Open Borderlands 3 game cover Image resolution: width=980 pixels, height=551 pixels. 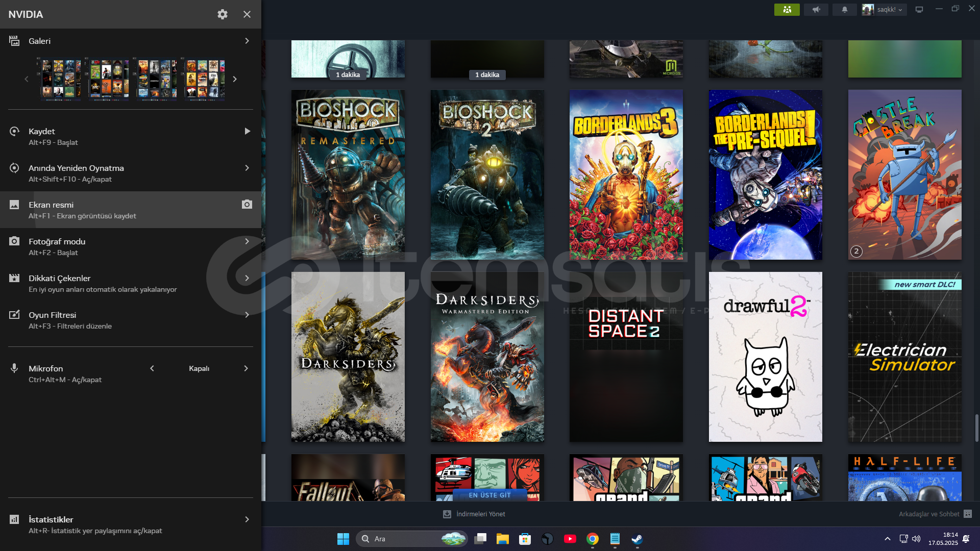626,175
